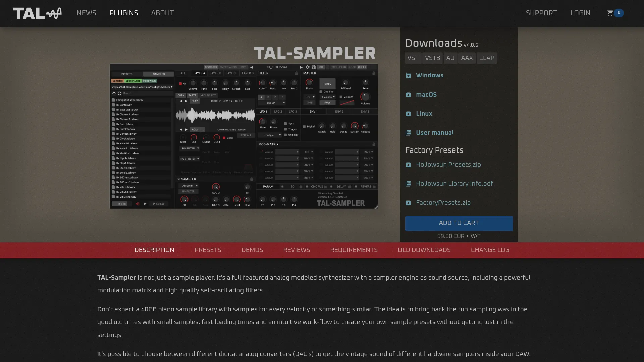This screenshot has height=362, width=644.
Task: Click the download icon beside FactoryPresets.zip
Action: 408,203
